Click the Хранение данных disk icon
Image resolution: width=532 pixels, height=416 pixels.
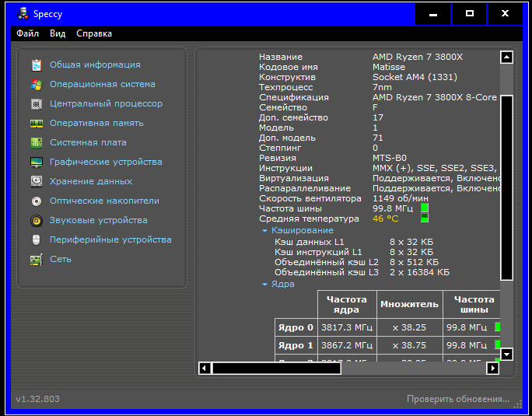(x=36, y=181)
